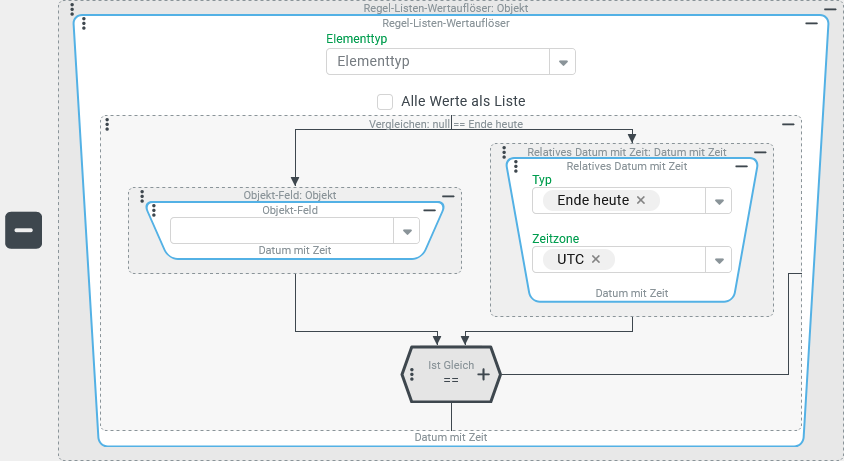Collapse the inner Objekt-Feld panel
This screenshot has width=844, height=461.
click(430, 210)
